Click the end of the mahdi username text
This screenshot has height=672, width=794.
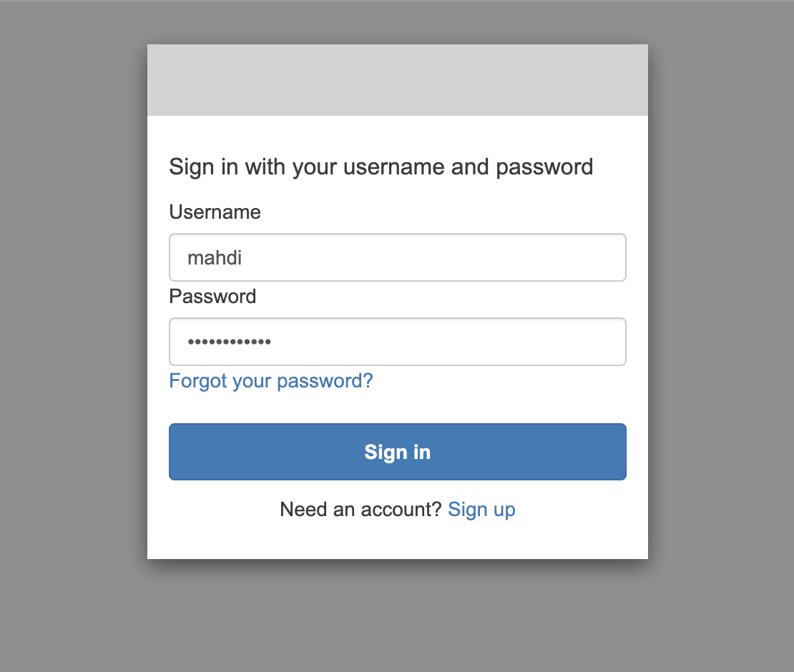click(243, 257)
